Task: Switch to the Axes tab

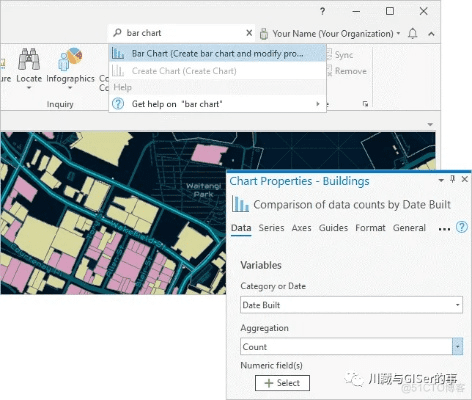Action: pyautogui.click(x=301, y=228)
